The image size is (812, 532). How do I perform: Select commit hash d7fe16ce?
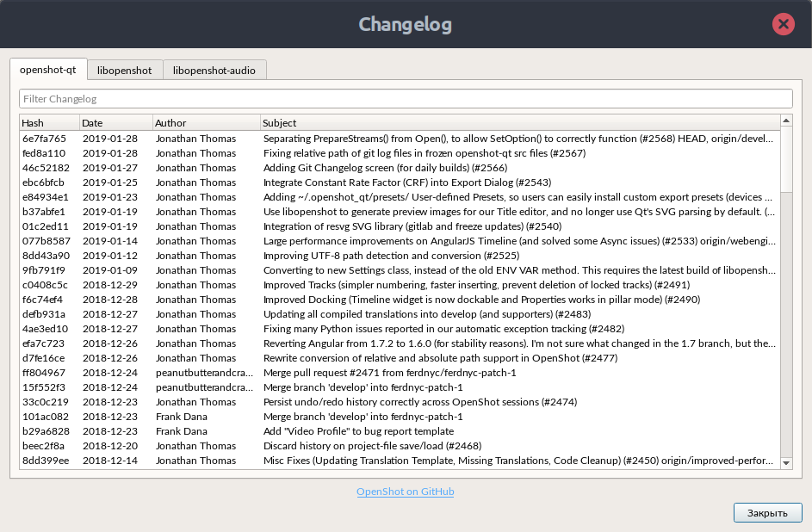coord(44,358)
